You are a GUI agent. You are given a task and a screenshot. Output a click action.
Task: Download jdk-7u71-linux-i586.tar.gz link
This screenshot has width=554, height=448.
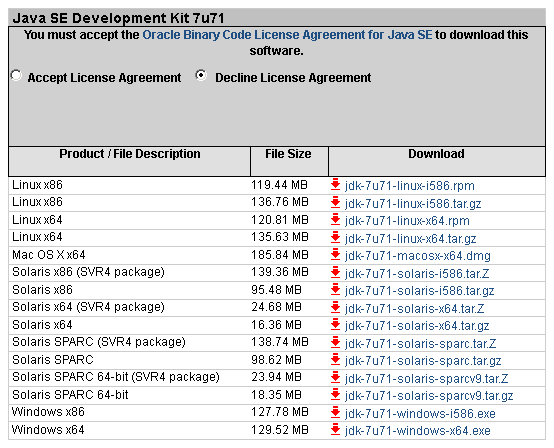click(x=413, y=204)
